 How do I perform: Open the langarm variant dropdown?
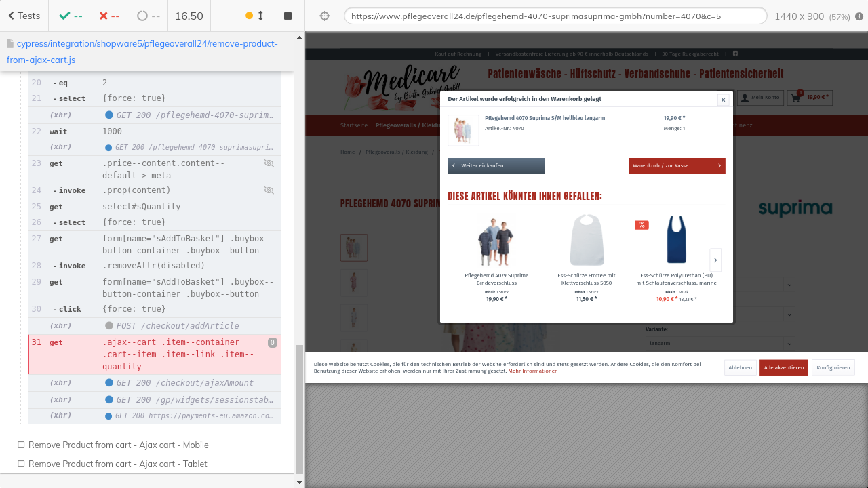click(x=719, y=344)
